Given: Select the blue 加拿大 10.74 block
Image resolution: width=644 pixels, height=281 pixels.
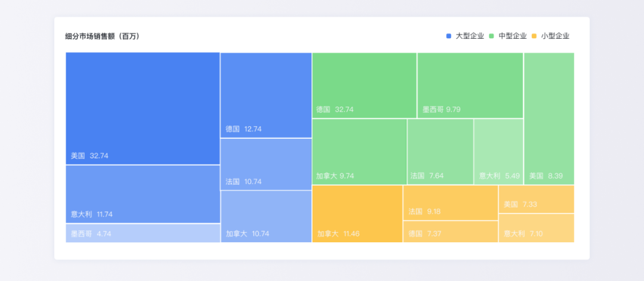Looking at the screenshot, I should tap(266, 217).
